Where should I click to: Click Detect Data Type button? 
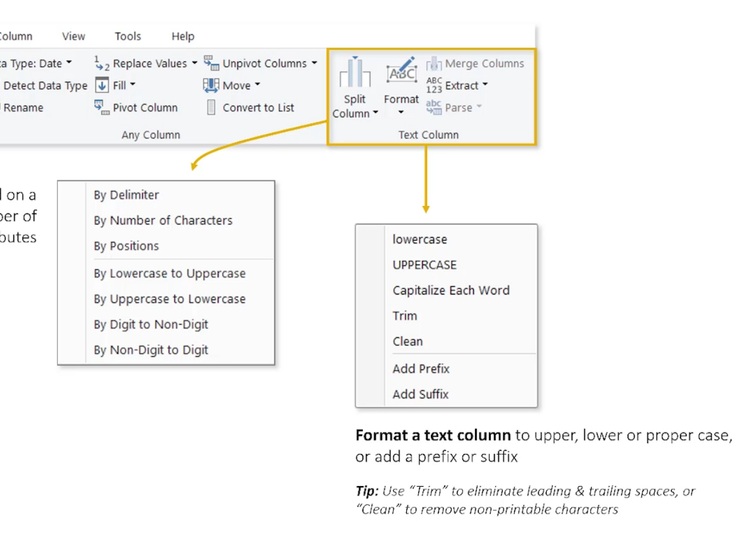tap(45, 86)
